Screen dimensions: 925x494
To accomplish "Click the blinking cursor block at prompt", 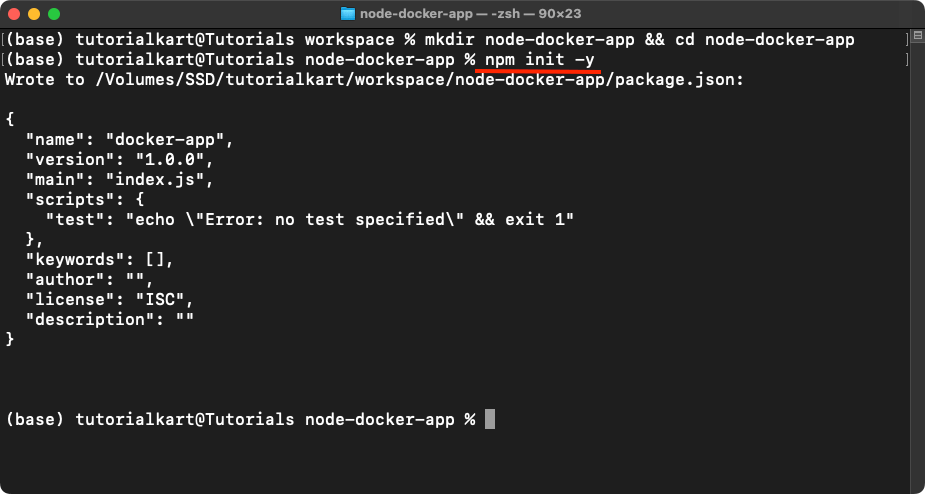I will pyautogui.click(x=490, y=419).
